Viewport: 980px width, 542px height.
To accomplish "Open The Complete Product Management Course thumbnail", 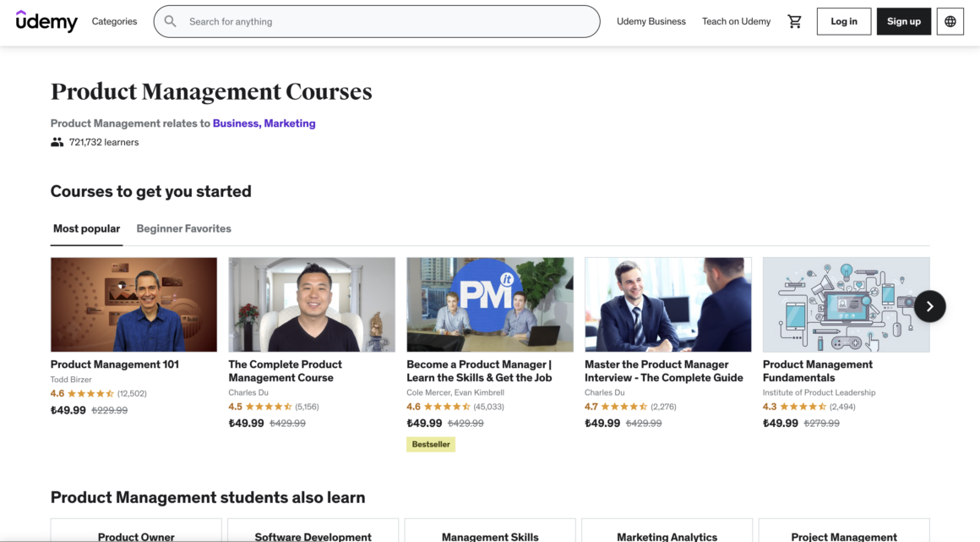I will (312, 304).
